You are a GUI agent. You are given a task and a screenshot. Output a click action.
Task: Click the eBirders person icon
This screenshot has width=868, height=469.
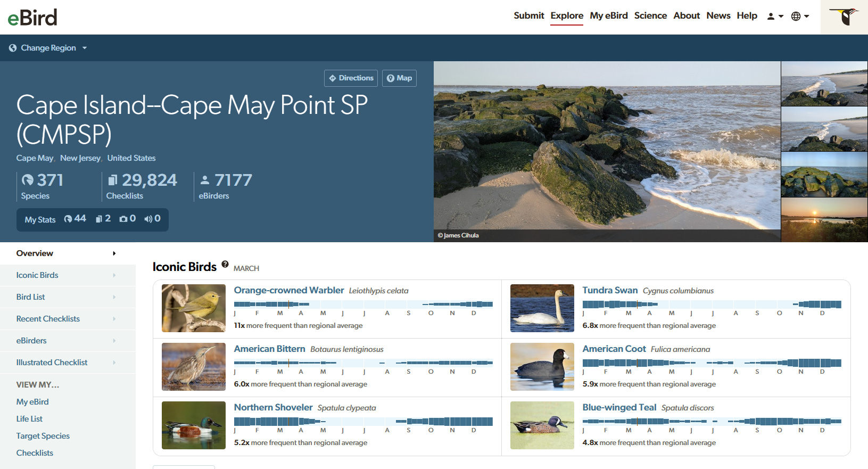click(205, 180)
